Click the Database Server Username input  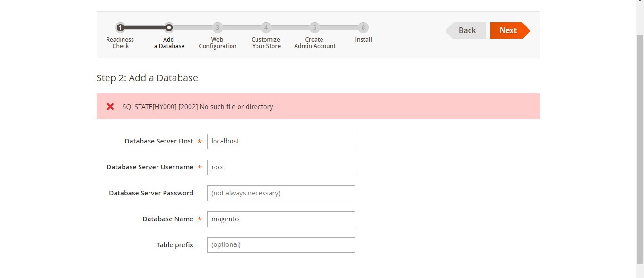pyautogui.click(x=281, y=167)
